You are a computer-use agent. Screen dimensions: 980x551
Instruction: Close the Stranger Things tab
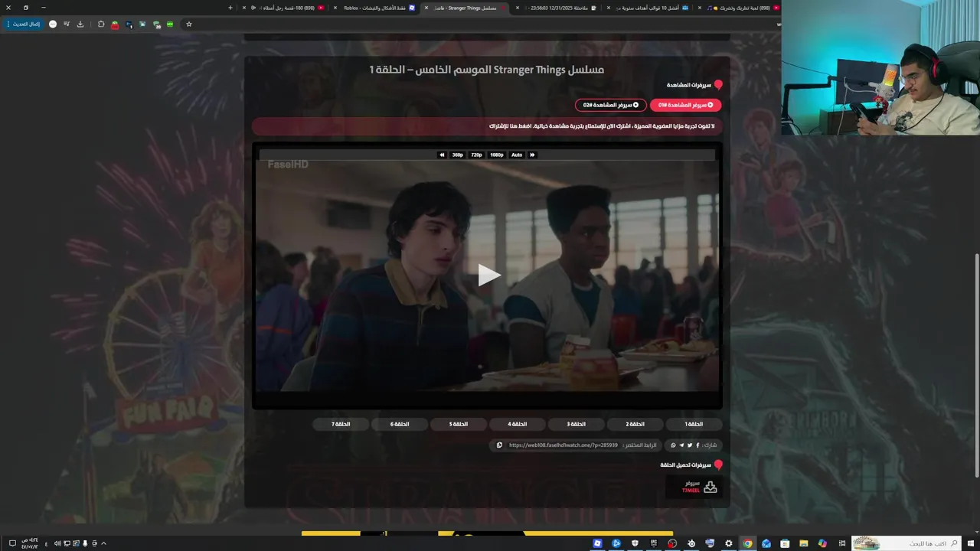coord(427,8)
